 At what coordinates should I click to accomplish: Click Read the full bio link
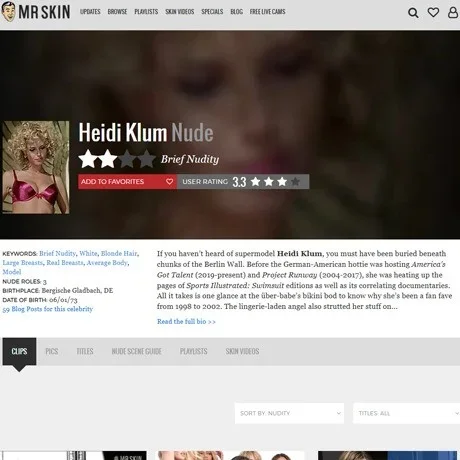click(x=186, y=322)
